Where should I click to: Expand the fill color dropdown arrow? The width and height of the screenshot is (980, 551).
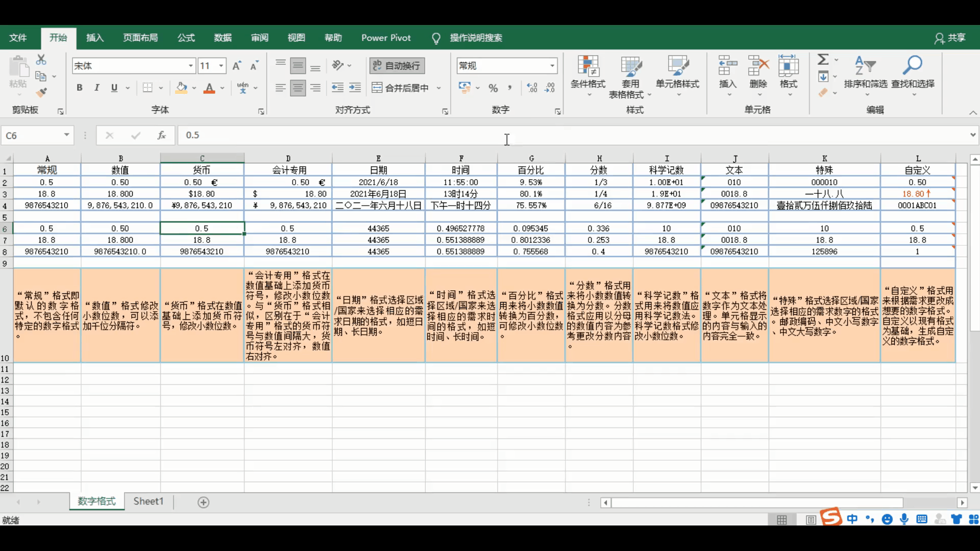[194, 88]
